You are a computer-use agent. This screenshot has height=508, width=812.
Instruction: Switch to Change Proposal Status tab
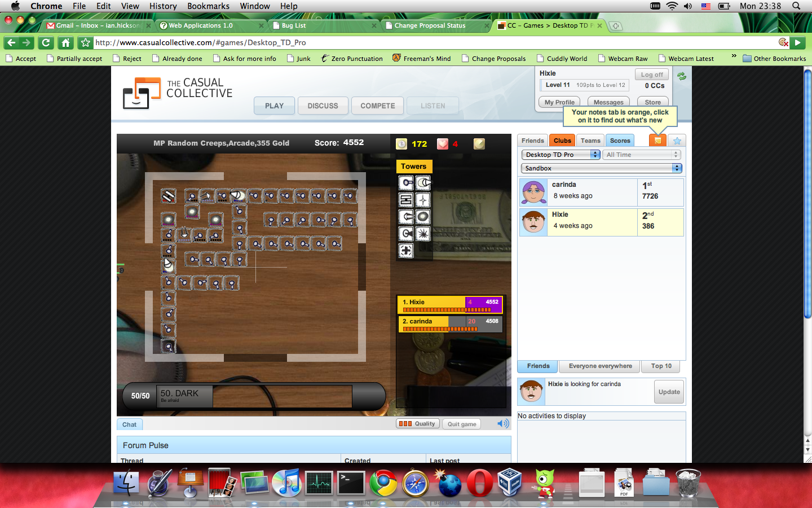click(436, 25)
